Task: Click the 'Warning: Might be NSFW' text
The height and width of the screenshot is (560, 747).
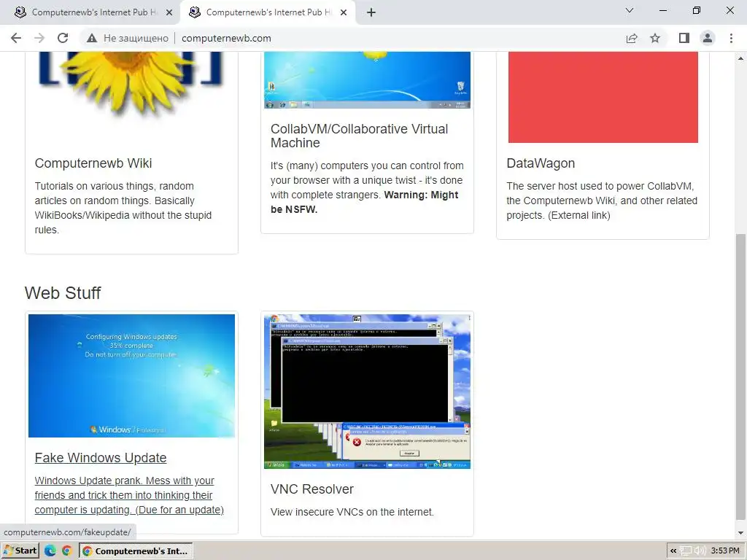Action: [x=365, y=202]
